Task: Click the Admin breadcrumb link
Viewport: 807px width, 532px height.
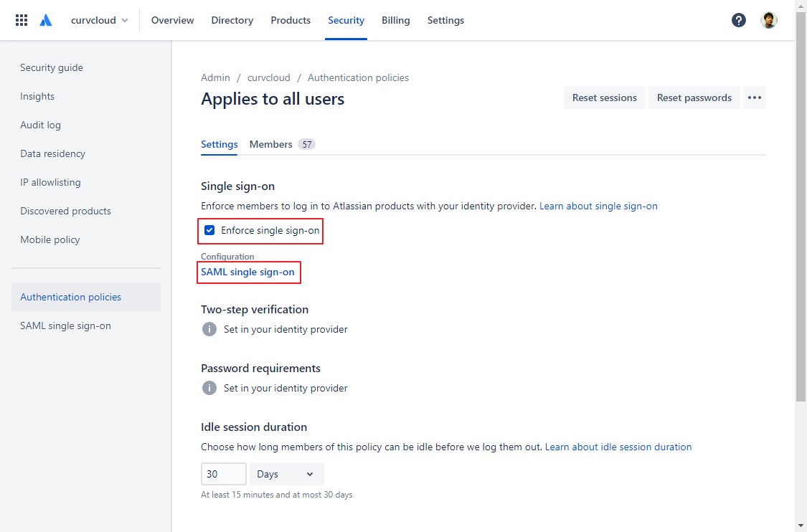Action: [215, 77]
